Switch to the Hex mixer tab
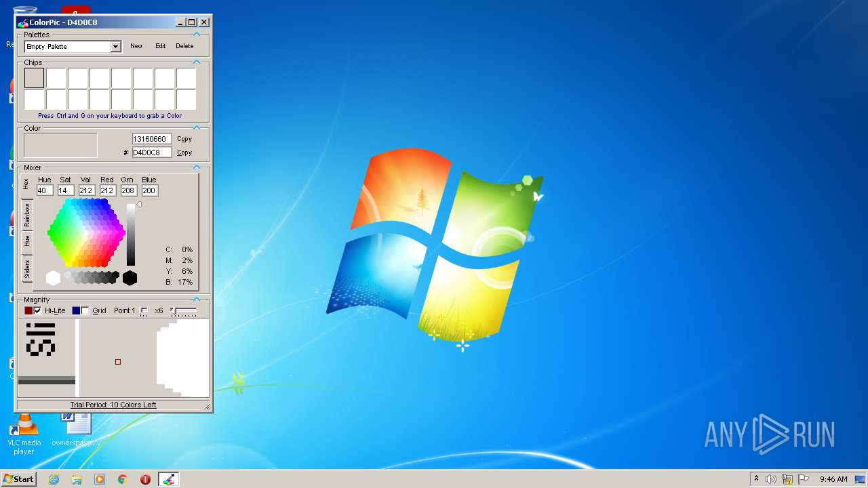The height and width of the screenshot is (488, 868). click(x=26, y=184)
